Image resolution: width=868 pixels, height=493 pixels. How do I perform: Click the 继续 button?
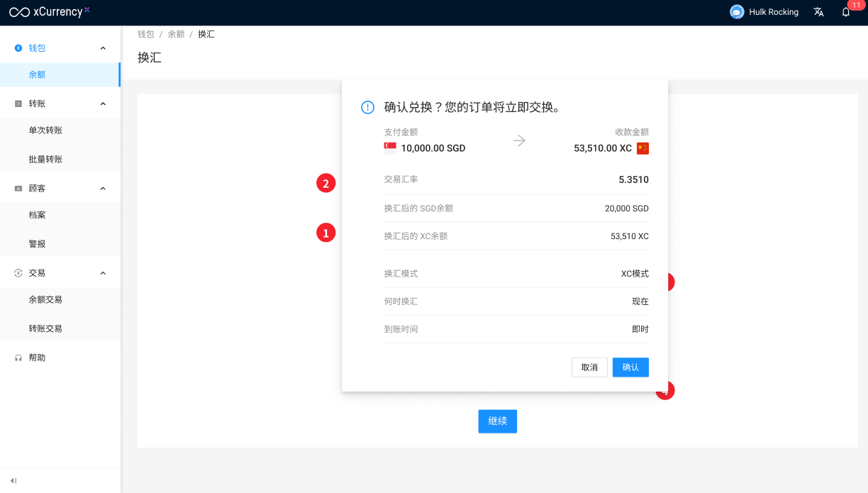click(498, 421)
